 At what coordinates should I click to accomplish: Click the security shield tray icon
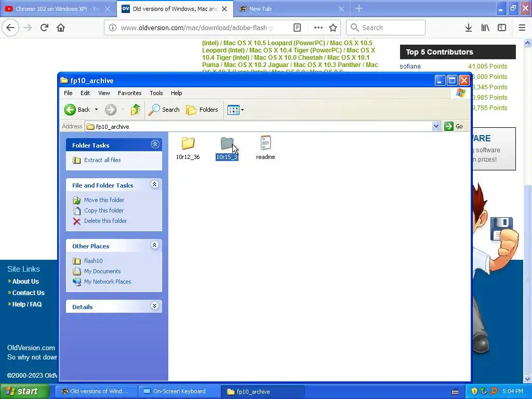(x=474, y=392)
